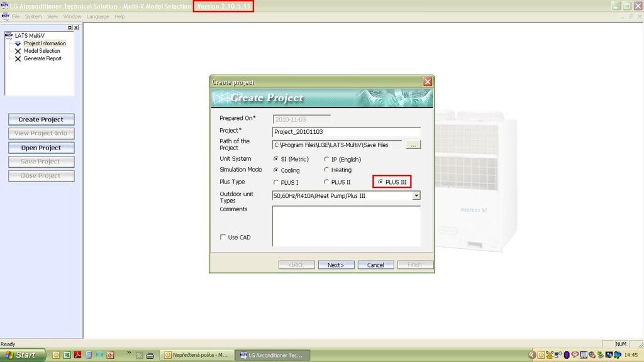644x362 pixels.
Task: Open the View menu
Action: point(53,16)
